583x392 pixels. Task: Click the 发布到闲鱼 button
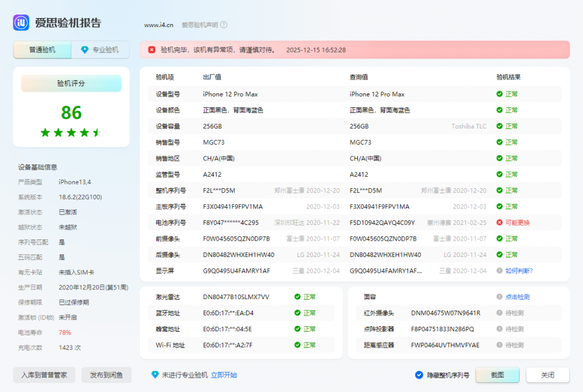pos(107,375)
